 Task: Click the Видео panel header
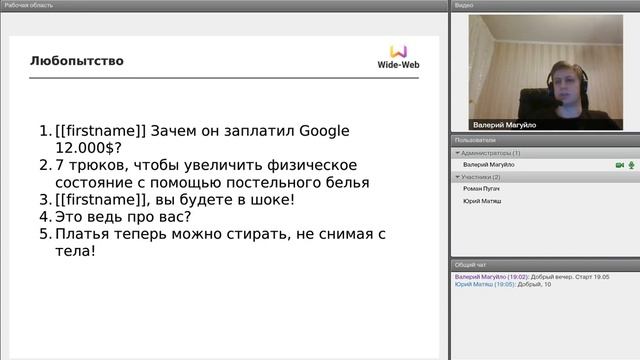(x=545, y=5)
